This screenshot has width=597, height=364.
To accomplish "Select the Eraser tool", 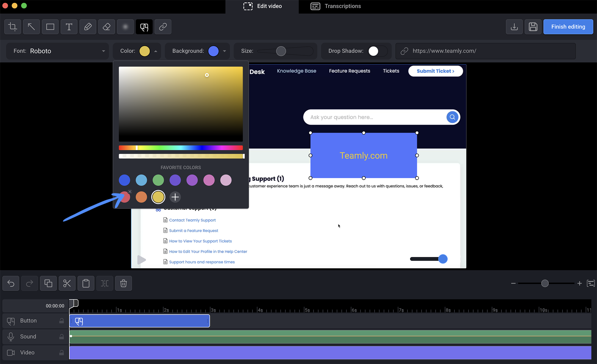I will point(107,27).
